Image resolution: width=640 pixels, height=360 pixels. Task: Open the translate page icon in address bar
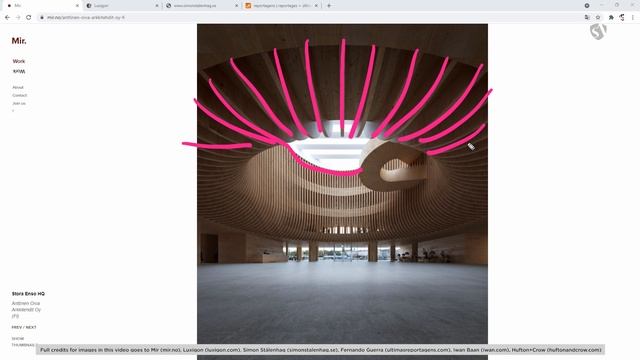point(587,18)
